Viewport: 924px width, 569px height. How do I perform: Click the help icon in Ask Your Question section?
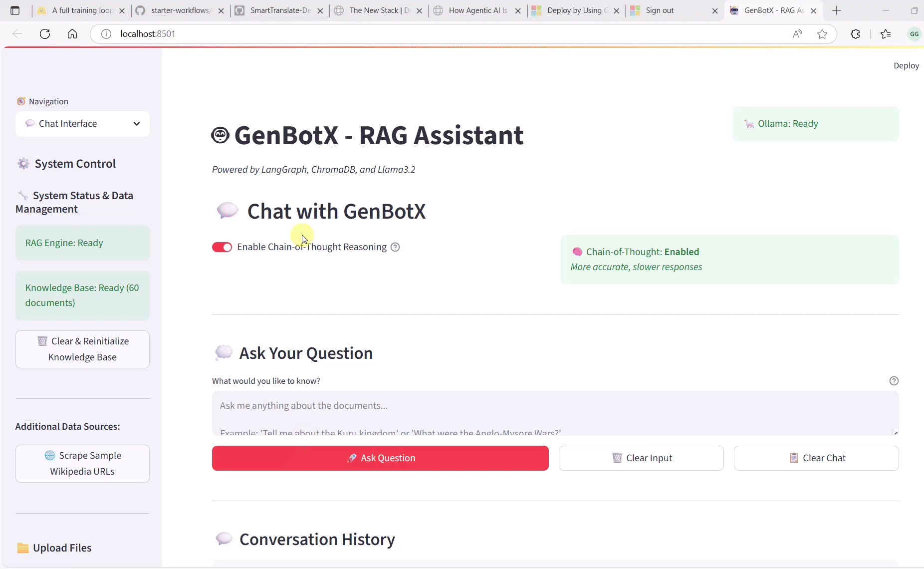point(893,381)
